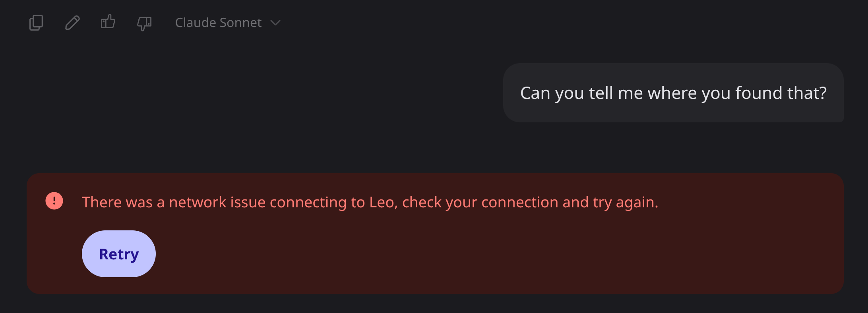This screenshot has height=313, width=868.
Task: Give a thumbs up rating
Action: tap(108, 22)
